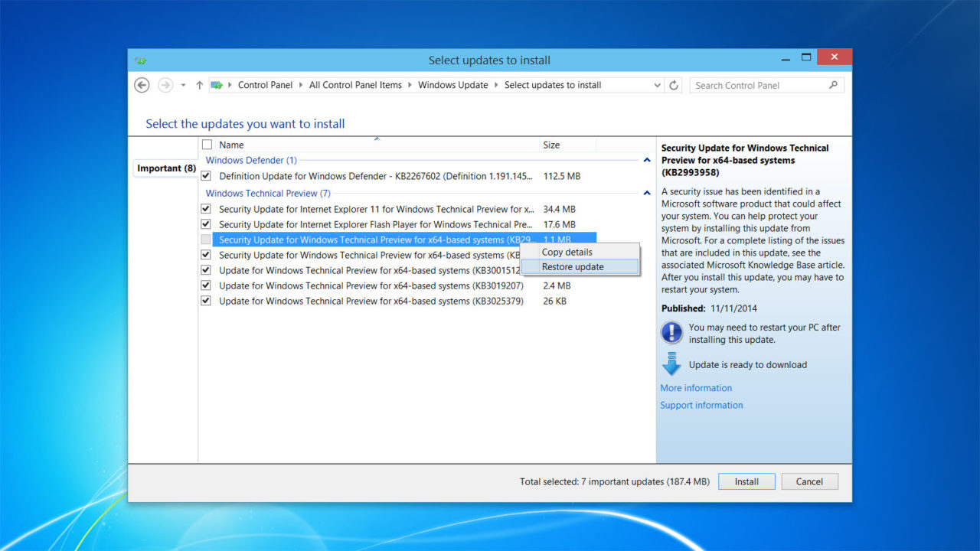
Task: Expand the breadcrumb arrow after Windows Update
Action: pos(496,86)
